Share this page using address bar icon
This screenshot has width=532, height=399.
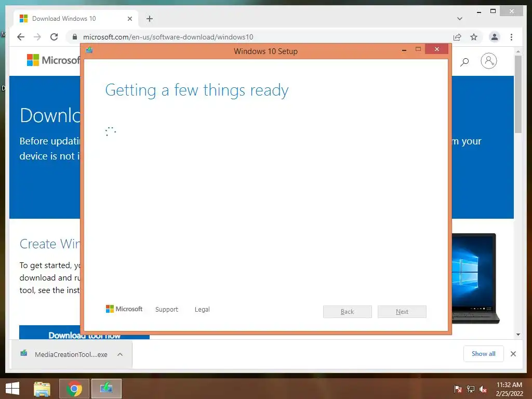tap(457, 37)
